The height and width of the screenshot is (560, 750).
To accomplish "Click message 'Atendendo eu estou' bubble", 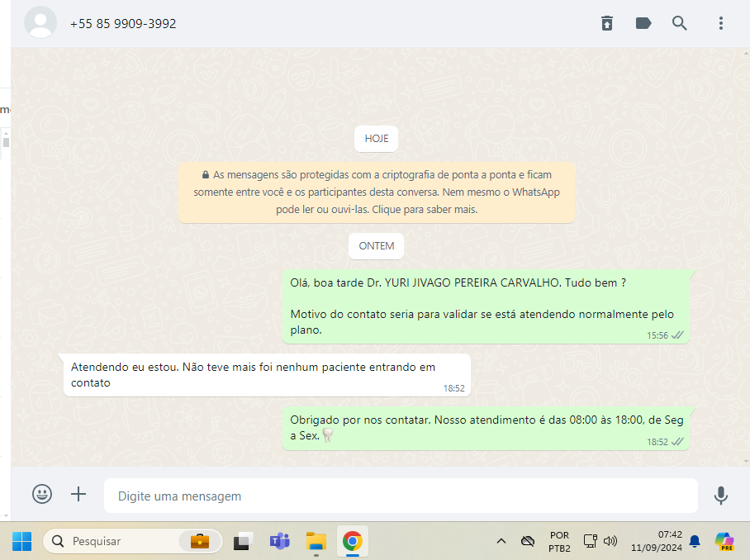I will pos(267,375).
